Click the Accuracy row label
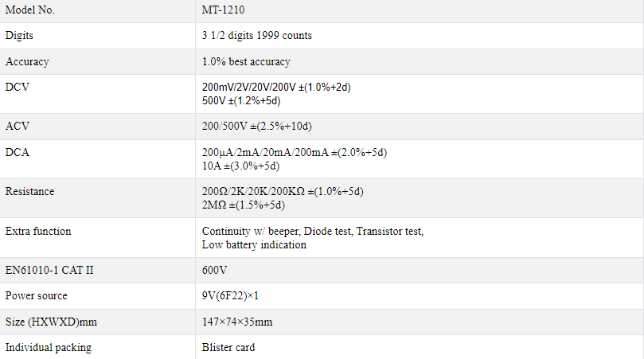The height and width of the screenshot is (359, 644). [27, 61]
